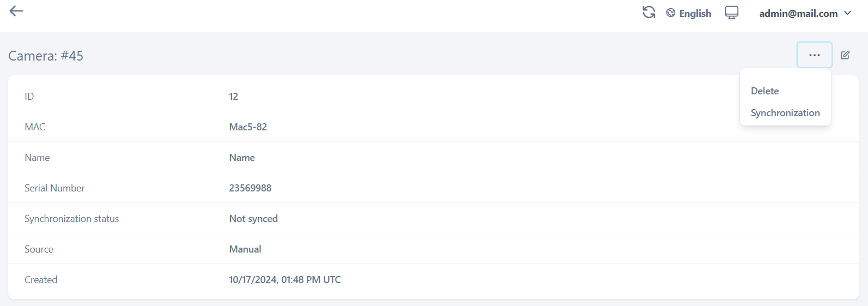Open the admin@mail.com account dropdown
This screenshot has height=306, width=868.
798,14
